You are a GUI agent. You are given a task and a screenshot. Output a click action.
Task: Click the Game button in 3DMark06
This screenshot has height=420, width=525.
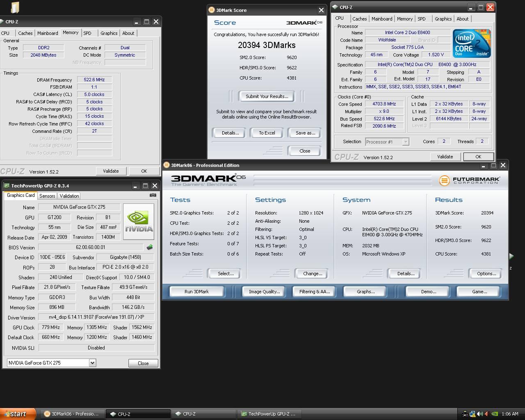479,292
